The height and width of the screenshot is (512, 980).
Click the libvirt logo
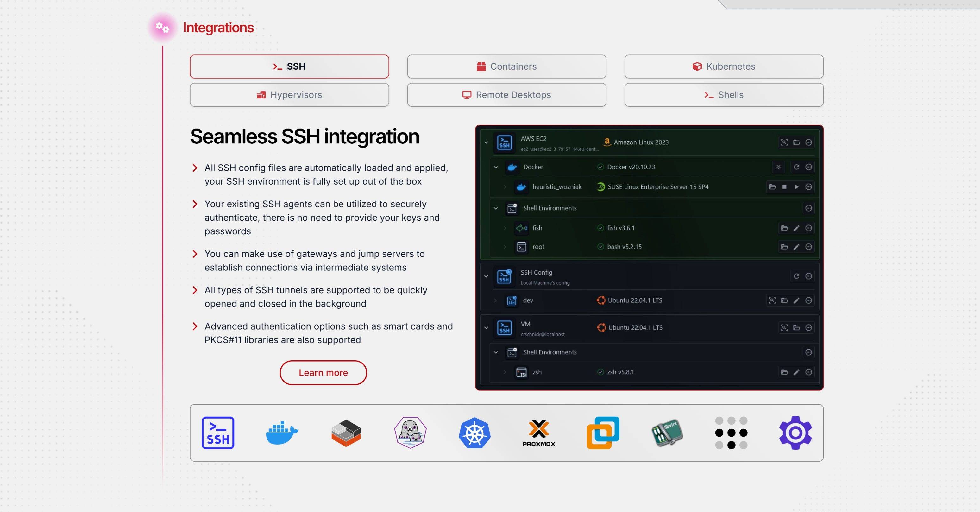pyautogui.click(x=667, y=433)
